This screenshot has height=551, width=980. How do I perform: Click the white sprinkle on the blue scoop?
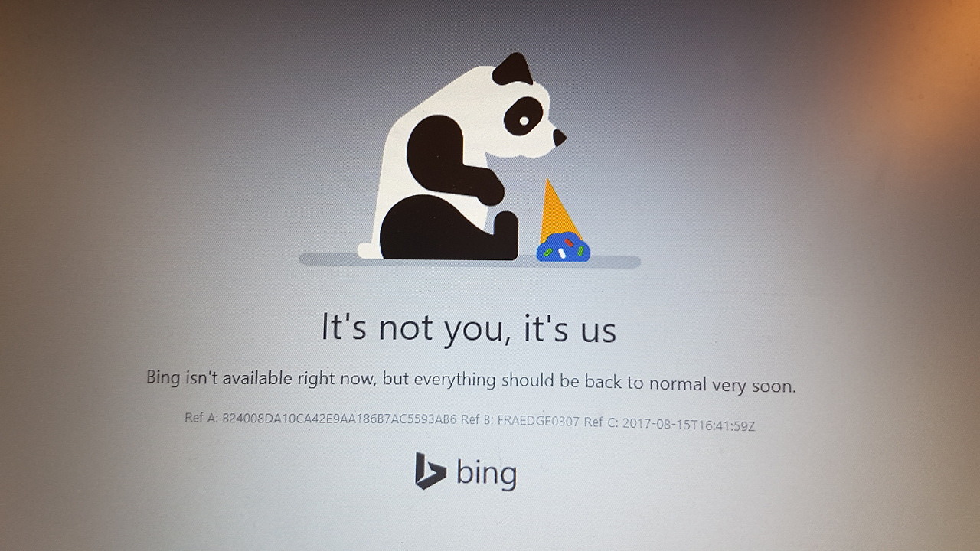point(561,253)
